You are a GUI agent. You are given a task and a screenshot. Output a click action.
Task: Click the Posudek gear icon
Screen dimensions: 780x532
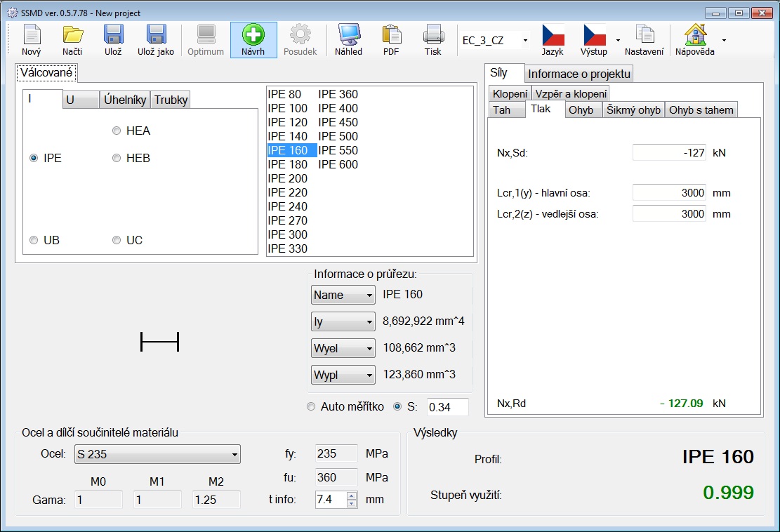pyautogui.click(x=300, y=35)
